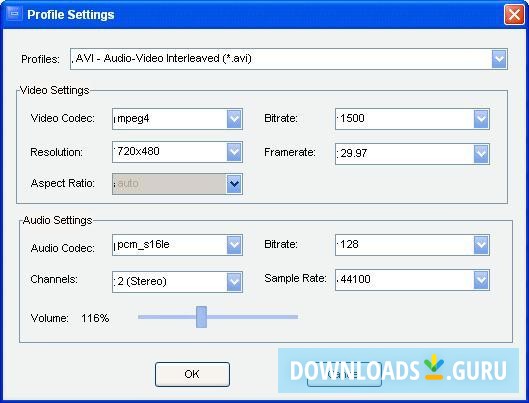Expand the Sample Rate dropdown arrow

(481, 280)
